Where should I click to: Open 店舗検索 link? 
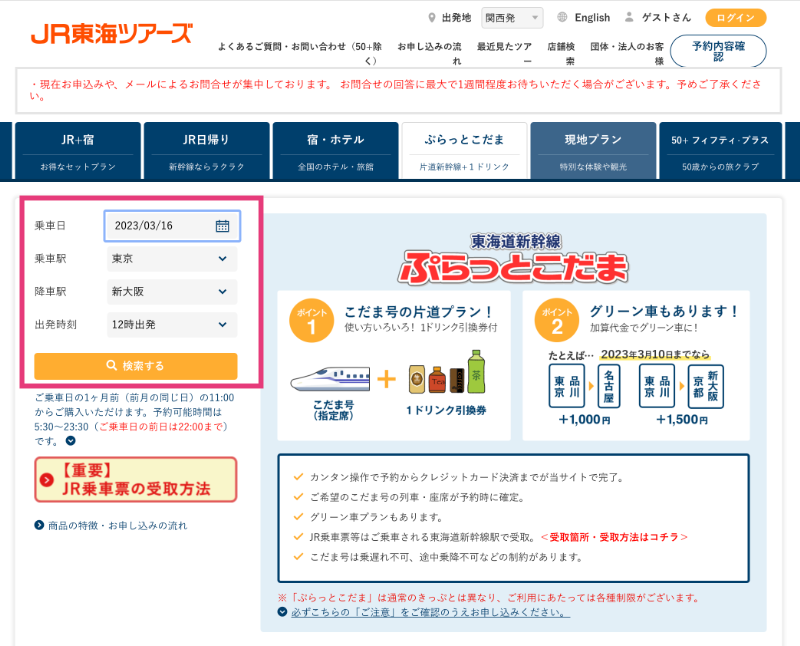point(561,53)
